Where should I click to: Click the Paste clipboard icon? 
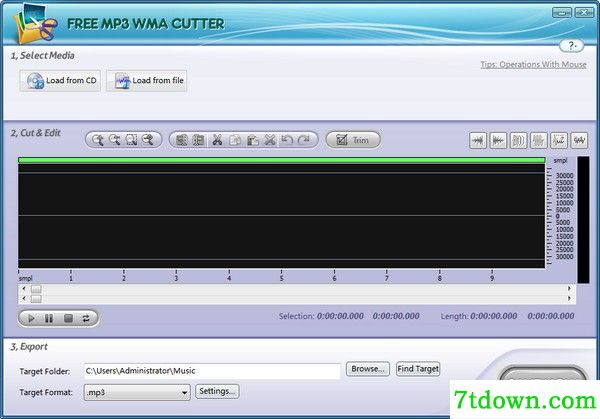[x=252, y=140]
